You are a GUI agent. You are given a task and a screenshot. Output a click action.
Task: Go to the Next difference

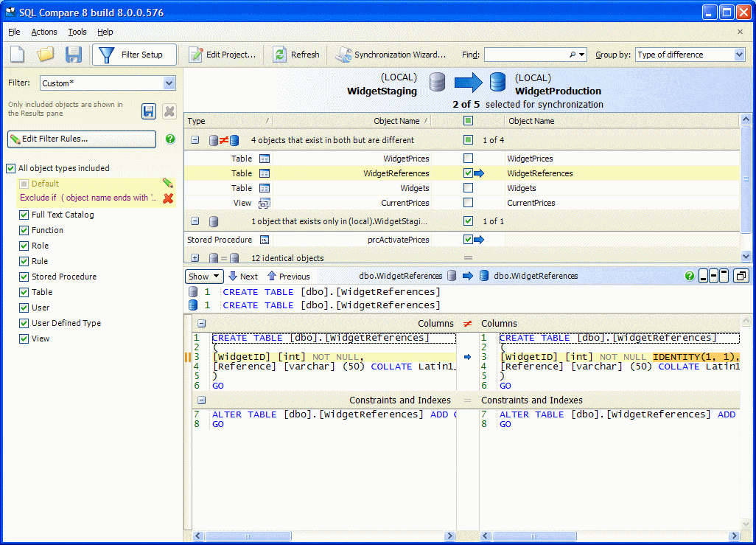tap(243, 276)
